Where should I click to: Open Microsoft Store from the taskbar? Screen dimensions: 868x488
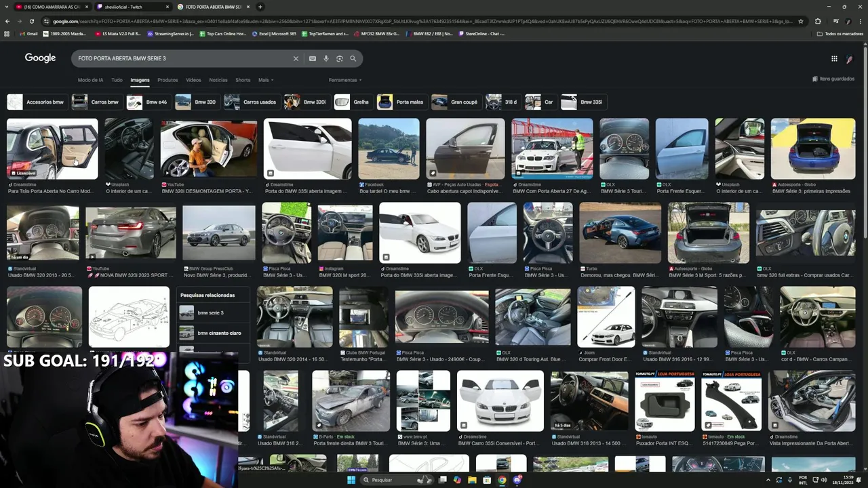coord(487,480)
